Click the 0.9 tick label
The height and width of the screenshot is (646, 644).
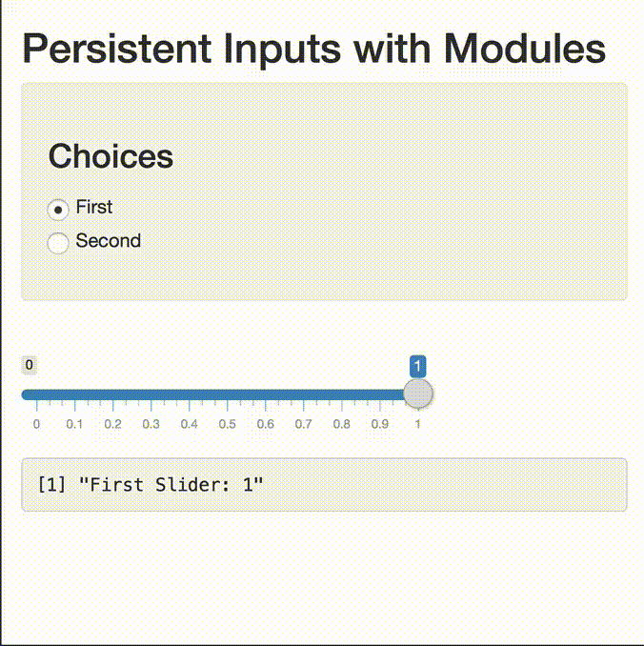(380, 424)
